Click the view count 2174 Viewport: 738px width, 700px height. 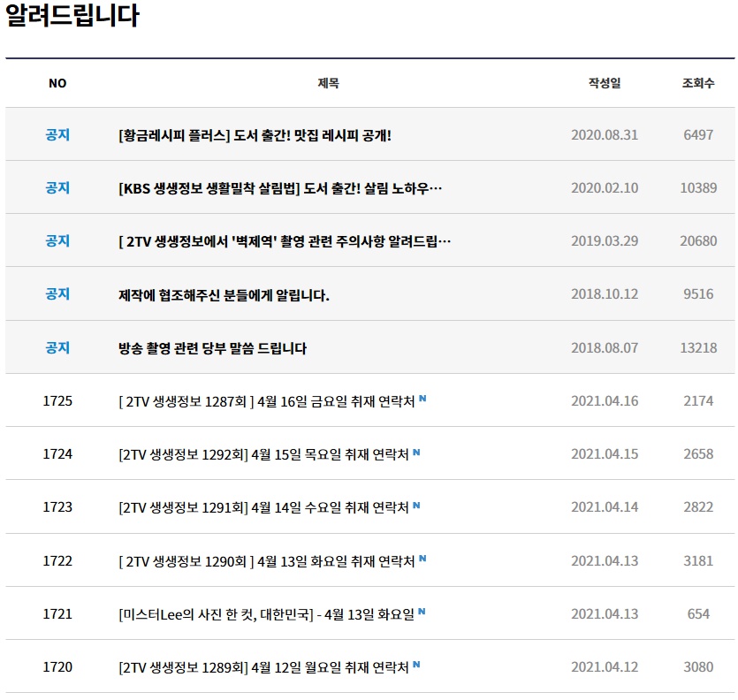[x=698, y=401]
